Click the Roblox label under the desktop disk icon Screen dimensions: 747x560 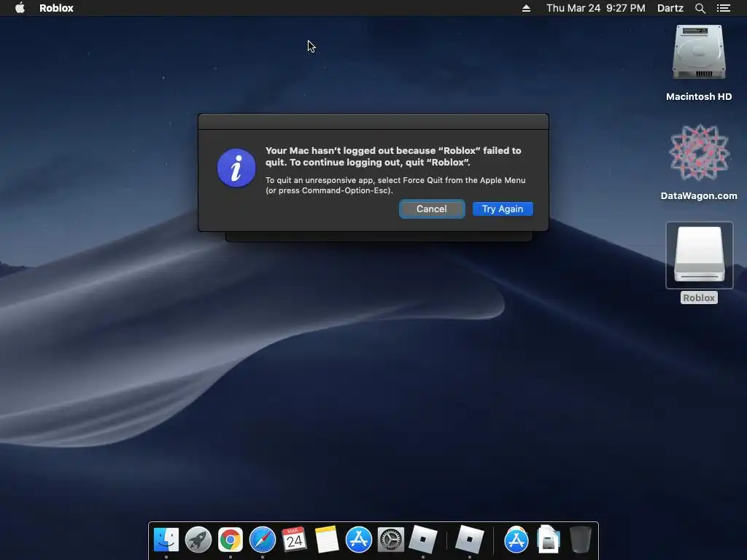(699, 297)
